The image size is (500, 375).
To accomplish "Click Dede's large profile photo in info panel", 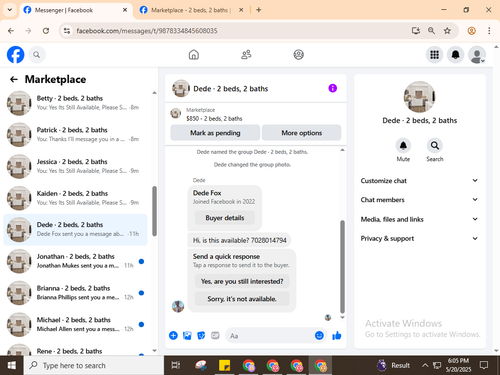I will [x=419, y=97].
